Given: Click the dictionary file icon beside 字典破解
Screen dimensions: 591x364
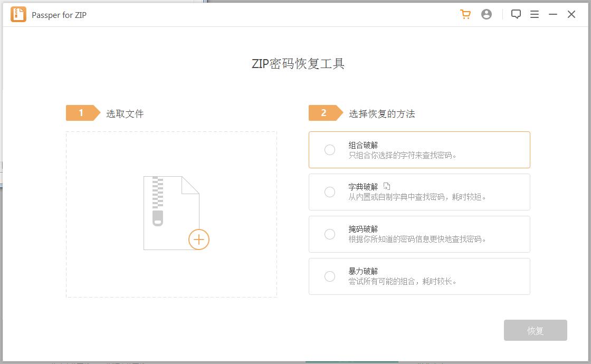Looking at the screenshot, I should point(387,186).
